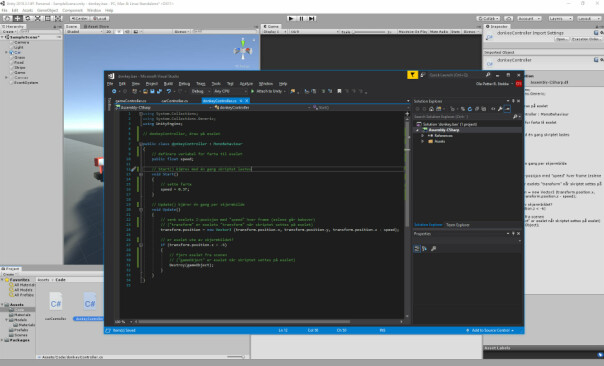Switch to carController.cs tab
The width and height of the screenshot is (604, 366).
tap(174, 101)
